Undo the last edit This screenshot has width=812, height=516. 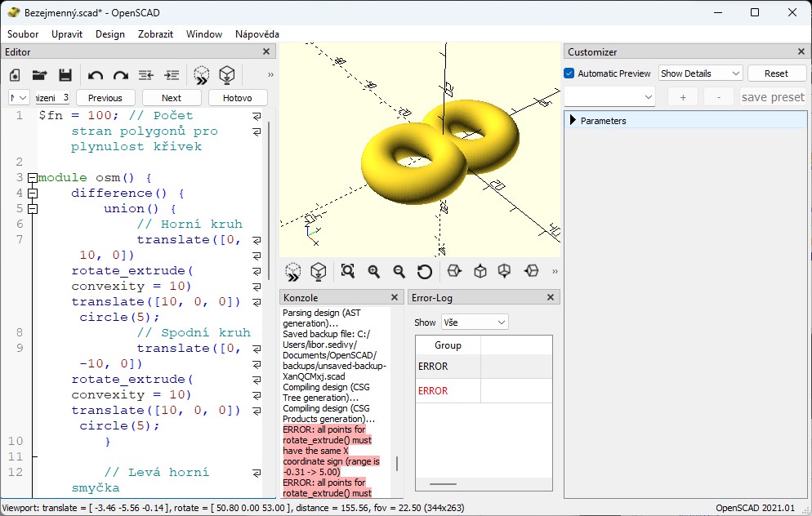96,76
